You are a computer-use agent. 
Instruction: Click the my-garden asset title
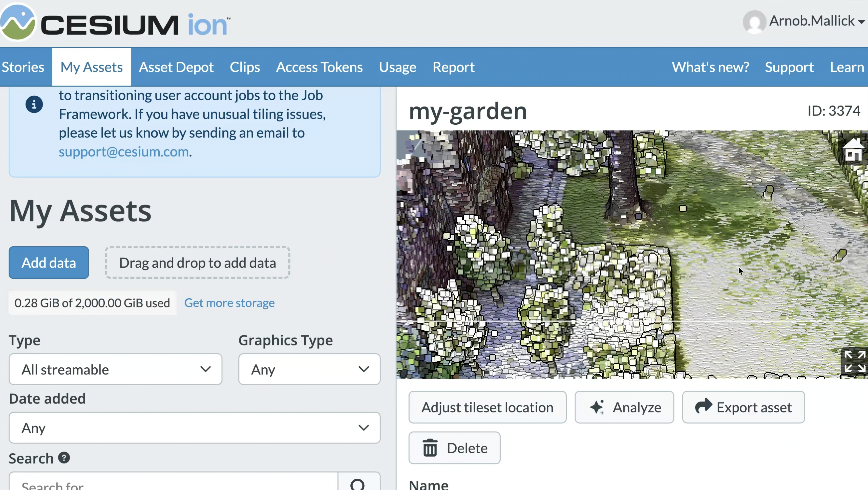[468, 111]
